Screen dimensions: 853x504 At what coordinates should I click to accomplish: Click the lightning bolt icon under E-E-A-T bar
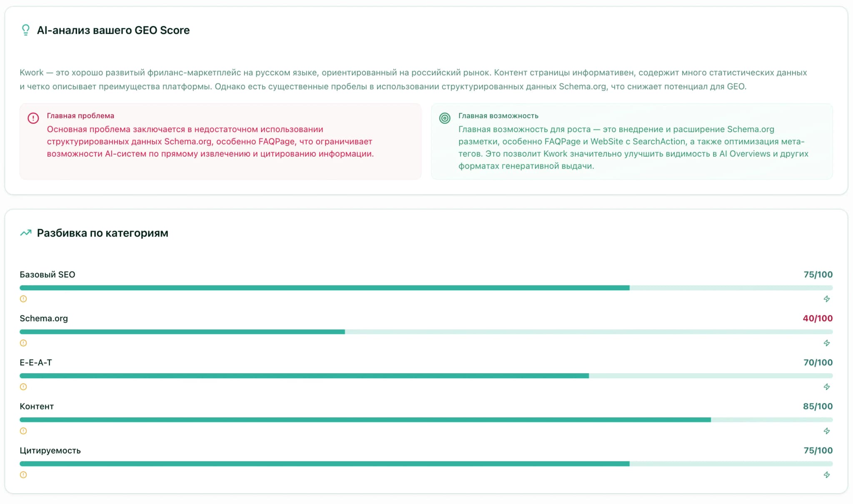tap(827, 387)
